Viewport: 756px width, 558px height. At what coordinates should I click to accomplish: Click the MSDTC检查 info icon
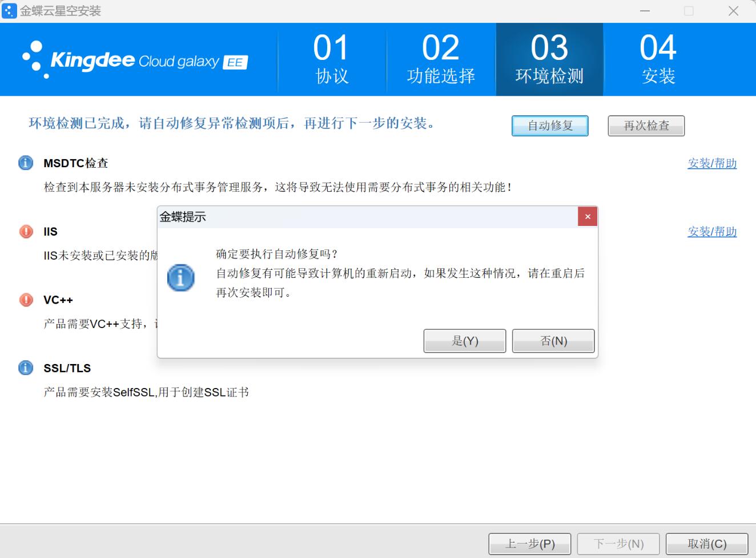26,163
